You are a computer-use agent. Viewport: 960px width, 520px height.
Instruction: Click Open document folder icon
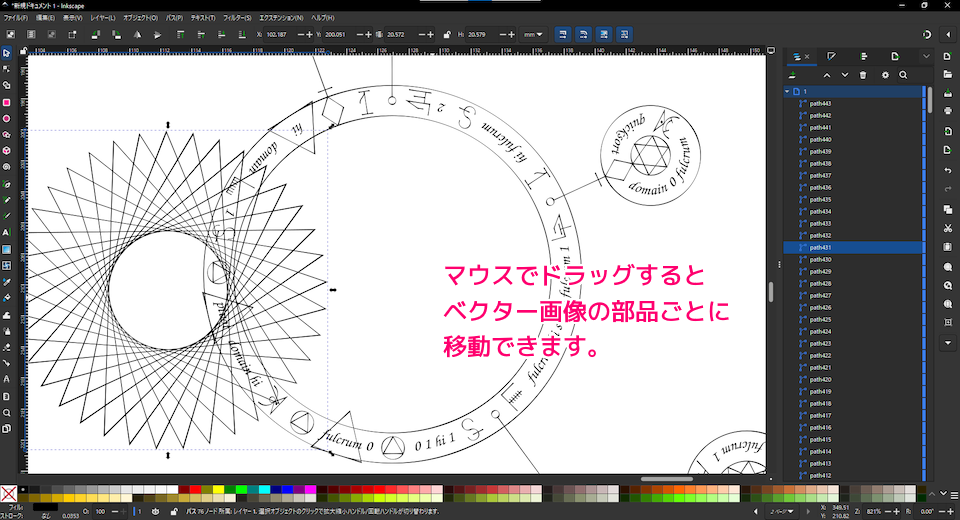948,74
